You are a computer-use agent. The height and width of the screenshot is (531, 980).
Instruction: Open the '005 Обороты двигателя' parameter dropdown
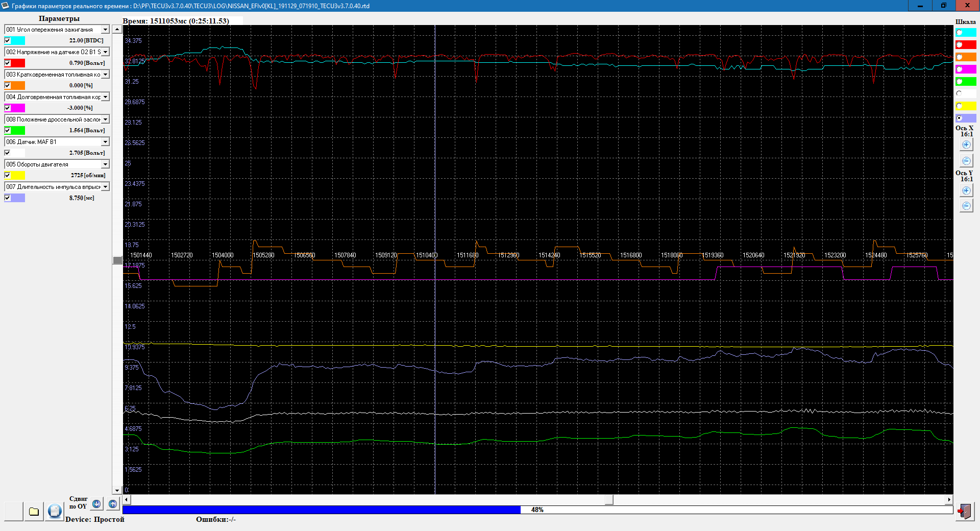coord(105,164)
